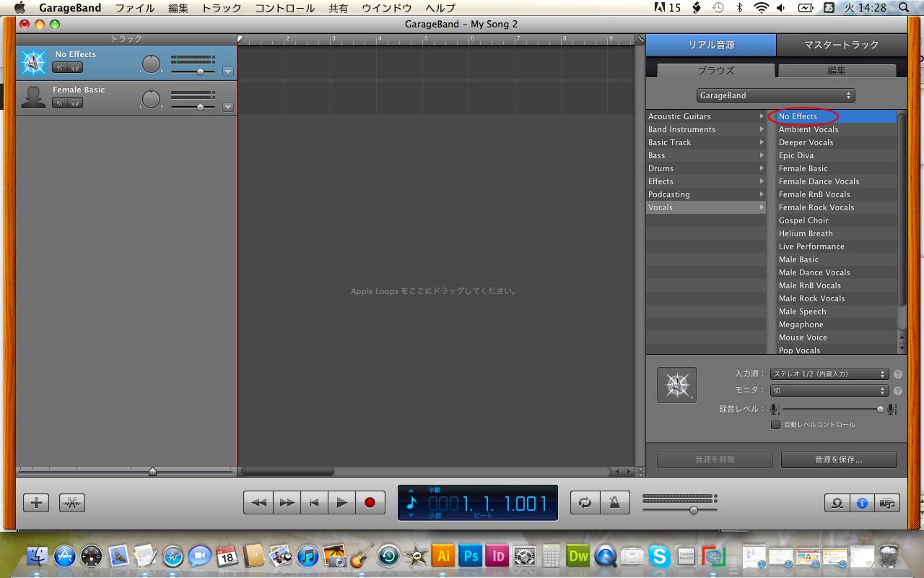
Task: Enable automatic level control checkbox
Action: tap(775, 424)
